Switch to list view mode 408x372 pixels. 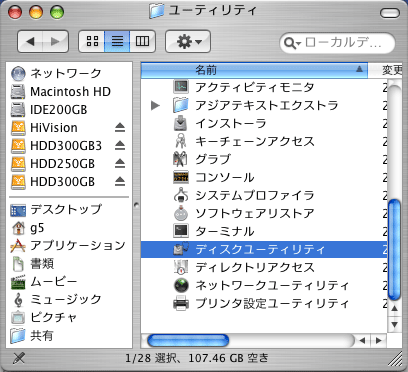[x=117, y=41]
